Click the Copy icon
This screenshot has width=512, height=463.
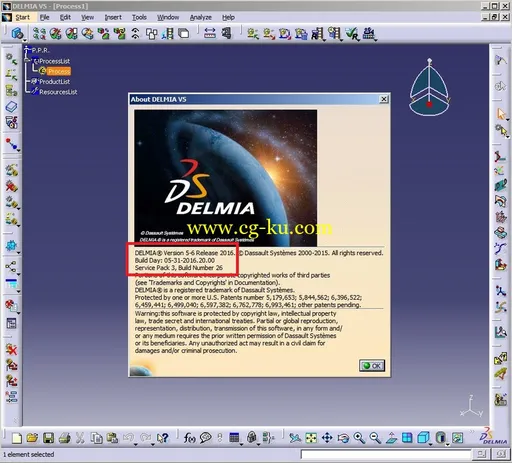click(97, 438)
